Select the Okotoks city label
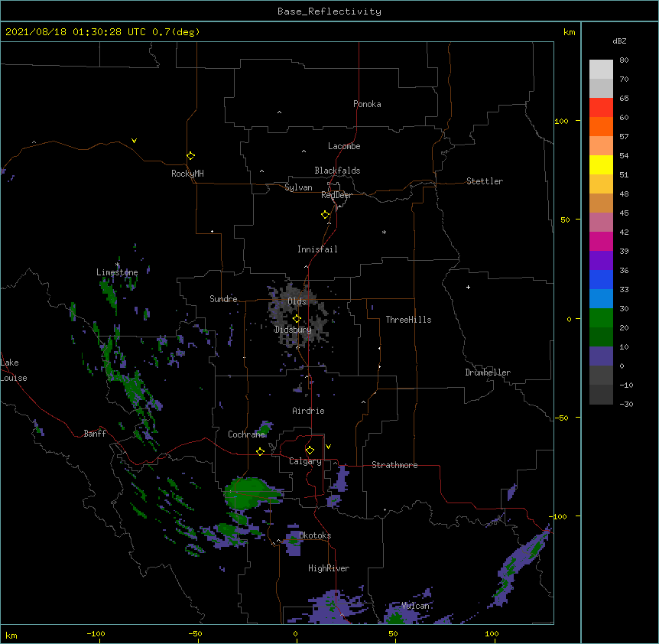659x644 pixels. (x=315, y=535)
